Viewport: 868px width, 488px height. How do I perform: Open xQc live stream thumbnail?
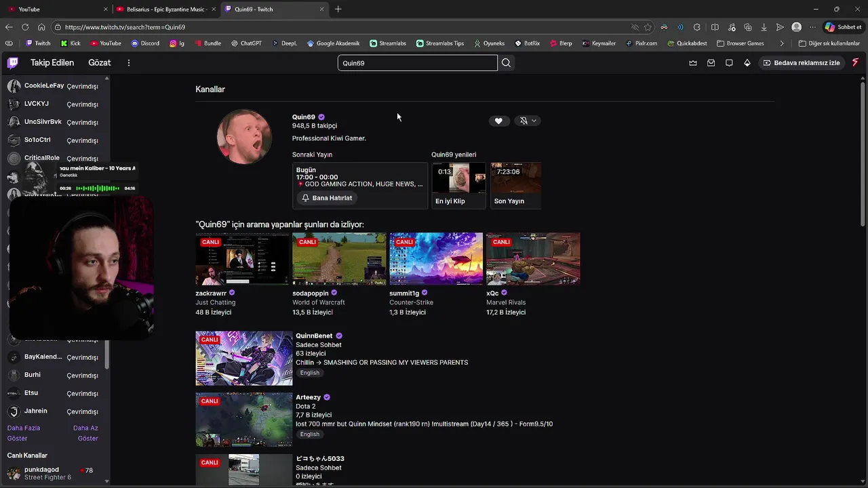click(x=533, y=259)
